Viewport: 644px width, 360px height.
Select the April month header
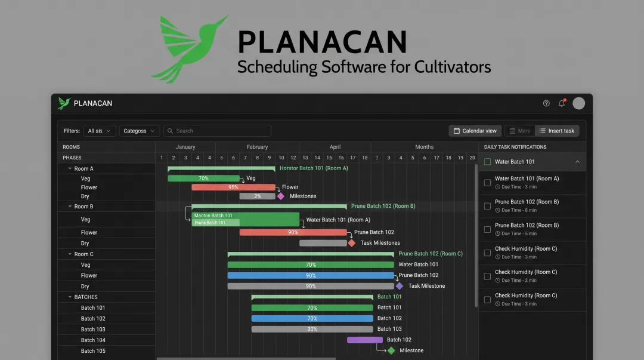[x=335, y=147]
